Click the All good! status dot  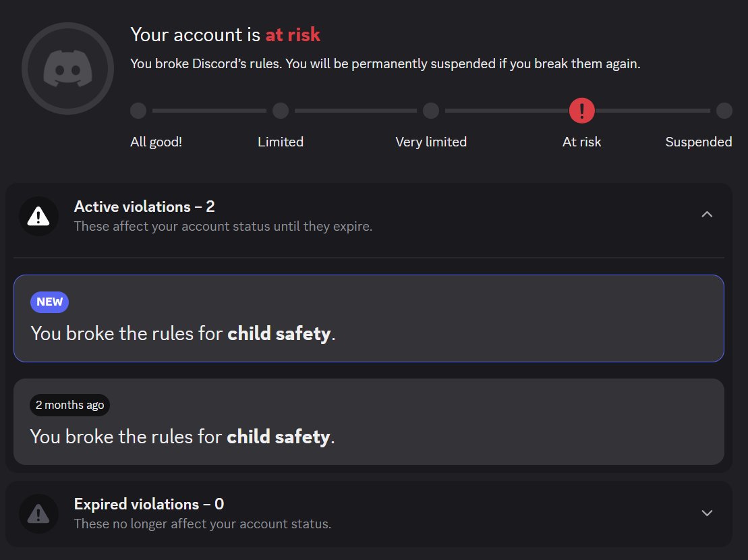coord(138,111)
